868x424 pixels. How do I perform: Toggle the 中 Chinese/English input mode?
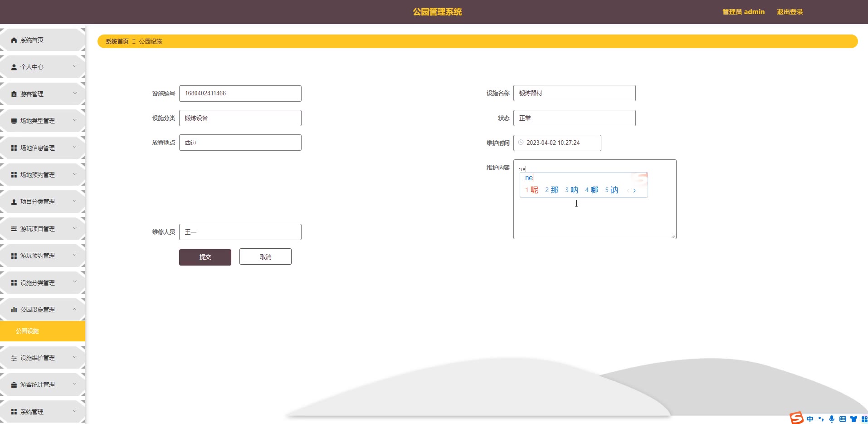(810, 419)
